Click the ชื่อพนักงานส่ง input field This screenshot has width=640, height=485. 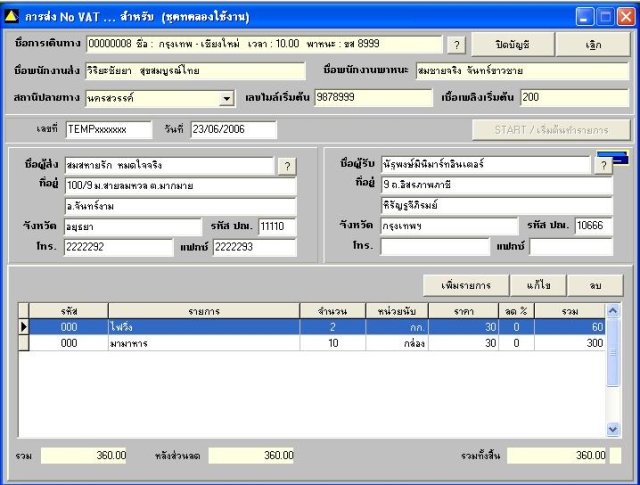195,71
